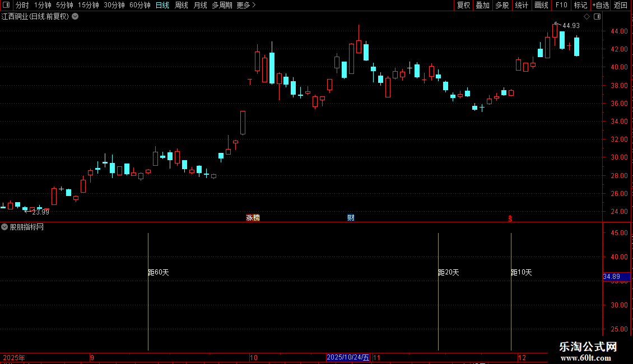This screenshot has height=364, width=633.
Task: Click the 距10天 indicator label
Action: tap(521, 272)
